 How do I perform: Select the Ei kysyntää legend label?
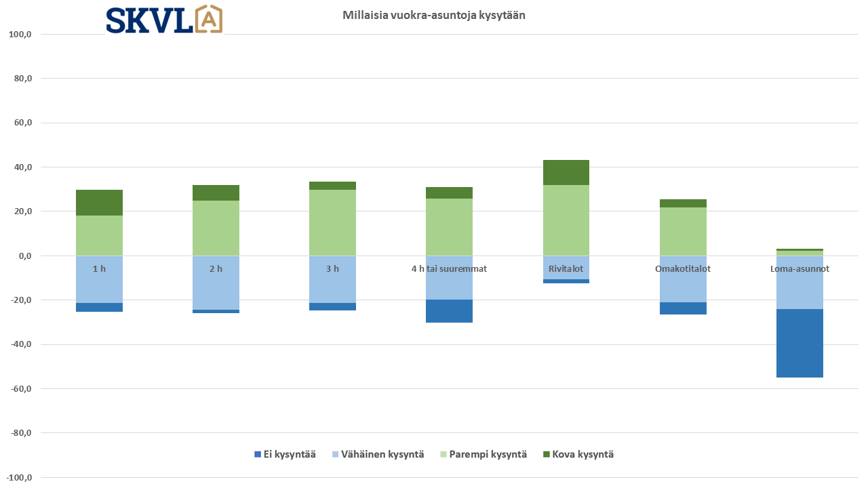coord(290,455)
